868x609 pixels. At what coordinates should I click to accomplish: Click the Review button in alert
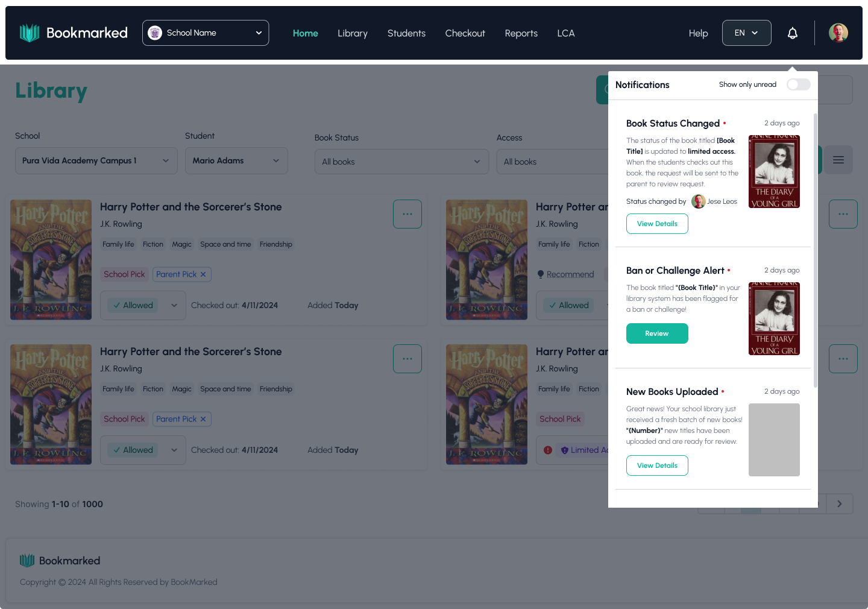[657, 333]
